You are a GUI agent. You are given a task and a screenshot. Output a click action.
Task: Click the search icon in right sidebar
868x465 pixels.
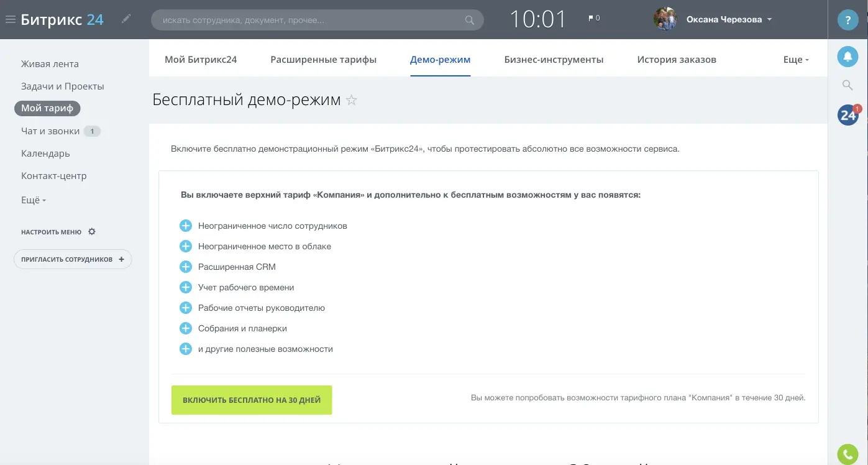[x=847, y=85]
